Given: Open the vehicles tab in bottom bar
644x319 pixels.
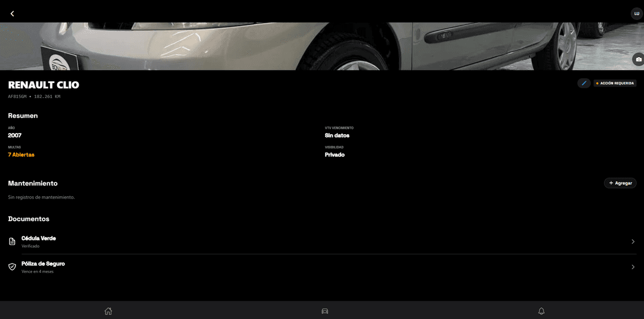Looking at the screenshot, I should [x=324, y=311].
